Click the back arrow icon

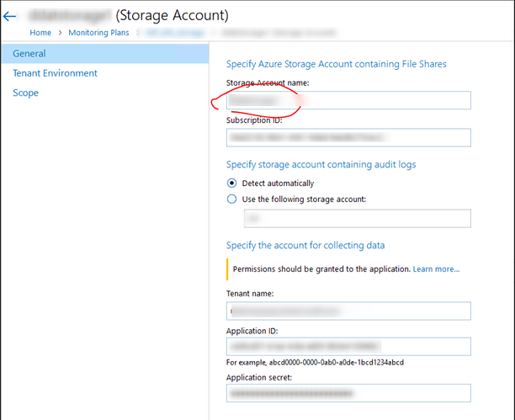tap(10, 16)
